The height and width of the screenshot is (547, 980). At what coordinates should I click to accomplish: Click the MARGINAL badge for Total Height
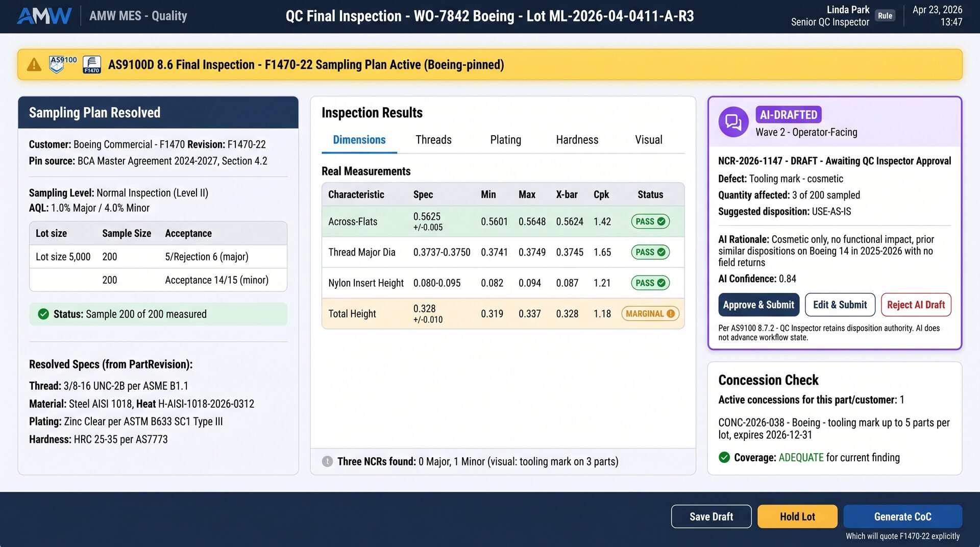pyautogui.click(x=650, y=314)
